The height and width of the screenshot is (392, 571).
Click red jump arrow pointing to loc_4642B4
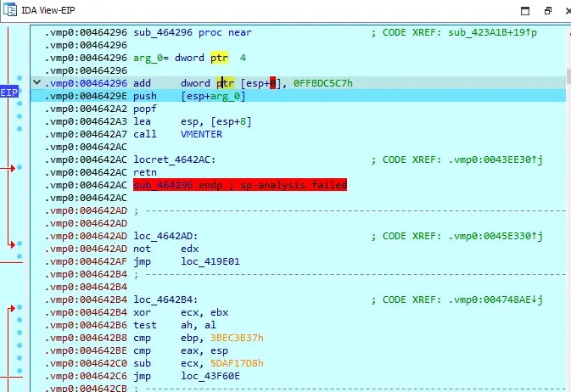pos(12,309)
